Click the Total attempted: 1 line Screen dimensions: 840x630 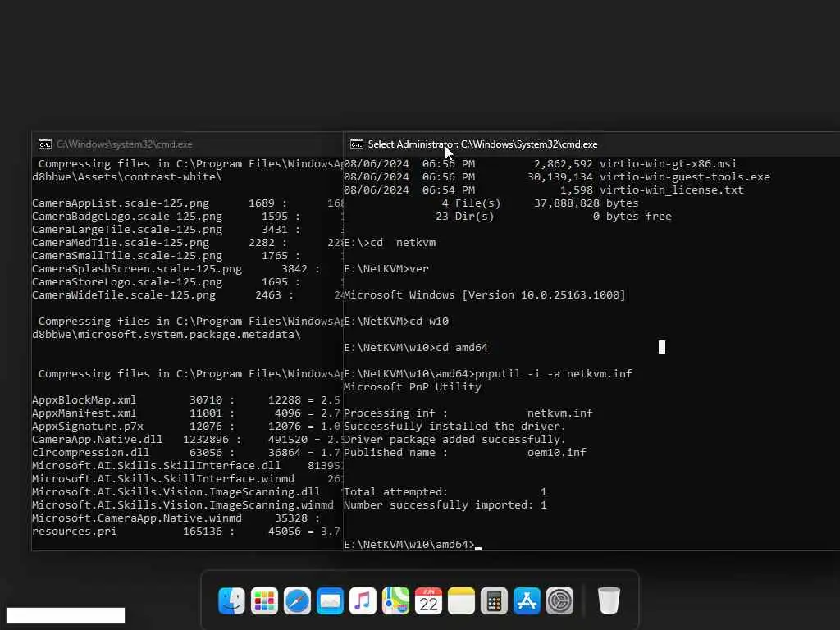[445, 492]
